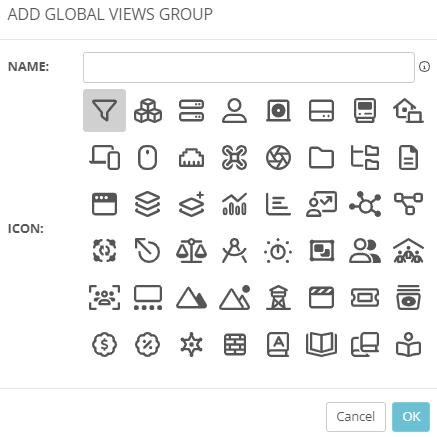This screenshot has height=437, width=437.
Task: Choose the computer mouse icon
Action: coord(147,157)
